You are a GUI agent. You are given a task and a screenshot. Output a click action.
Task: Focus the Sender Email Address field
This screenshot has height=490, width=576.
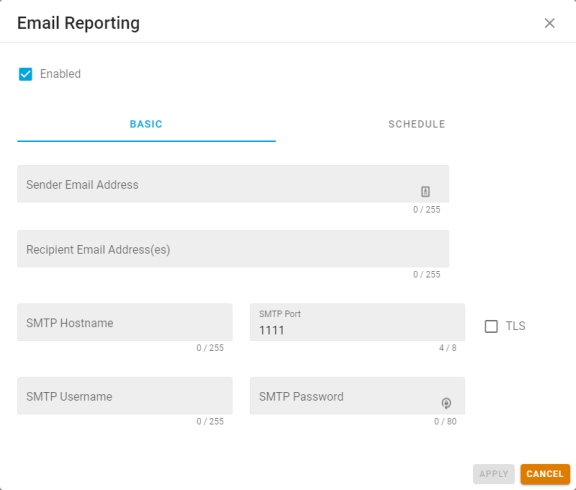tap(233, 184)
